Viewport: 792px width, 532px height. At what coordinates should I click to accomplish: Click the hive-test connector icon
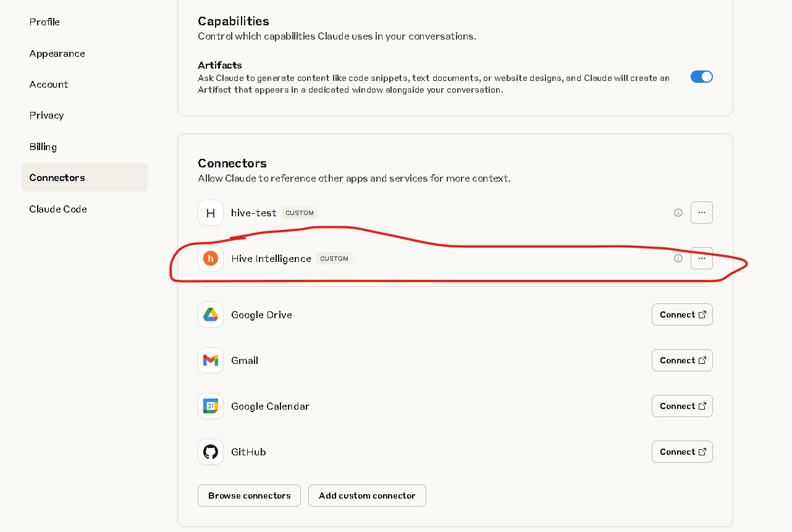[211, 213]
